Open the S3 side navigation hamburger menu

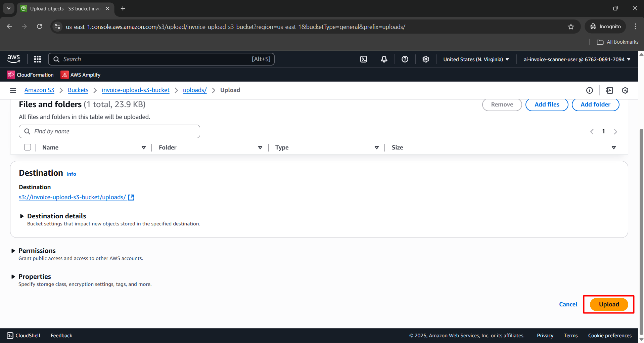13,90
